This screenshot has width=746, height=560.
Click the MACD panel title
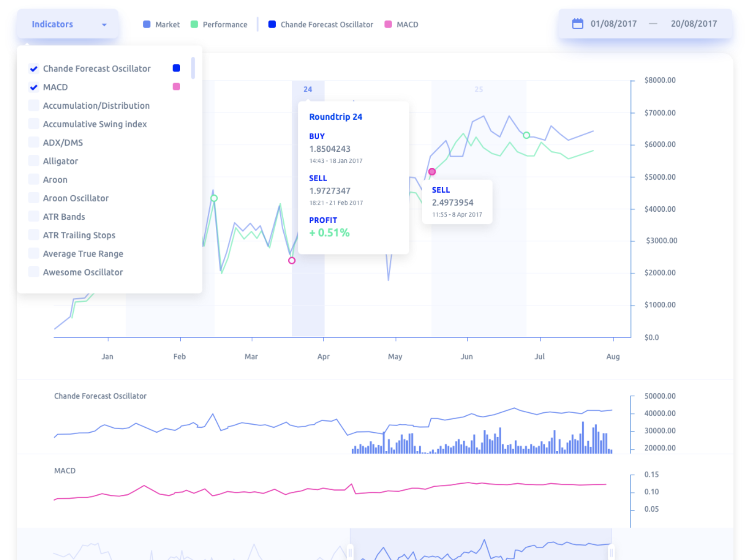[65, 470]
